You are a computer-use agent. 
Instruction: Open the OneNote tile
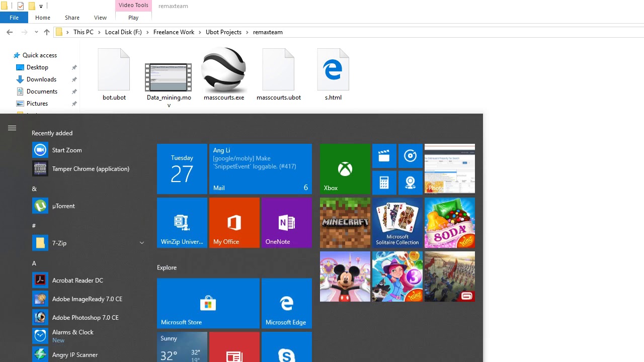(x=286, y=223)
